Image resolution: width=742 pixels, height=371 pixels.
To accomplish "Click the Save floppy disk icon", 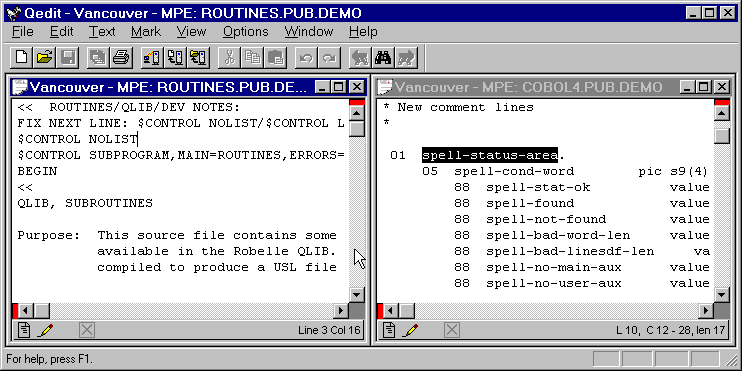I will 68,58.
